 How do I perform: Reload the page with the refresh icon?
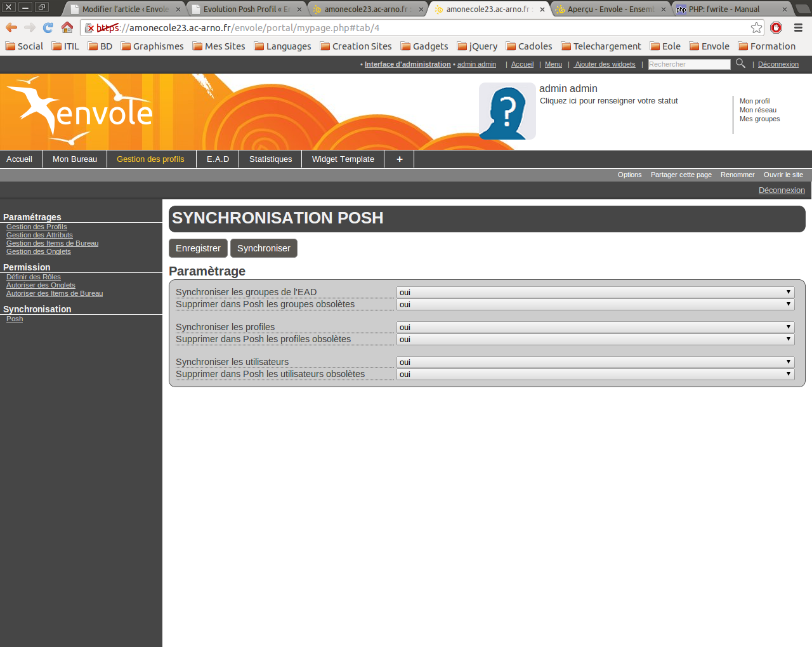pyautogui.click(x=48, y=28)
